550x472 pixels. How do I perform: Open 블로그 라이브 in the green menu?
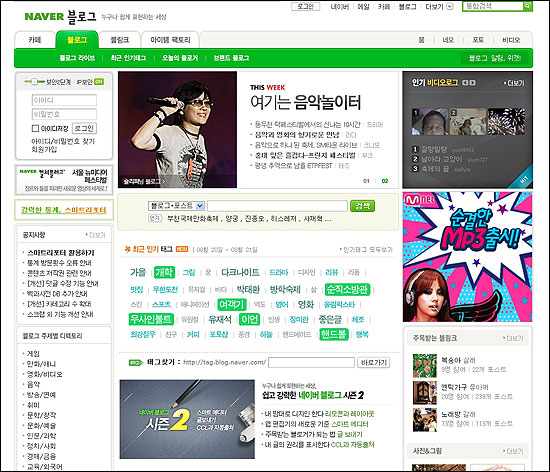click(77, 58)
